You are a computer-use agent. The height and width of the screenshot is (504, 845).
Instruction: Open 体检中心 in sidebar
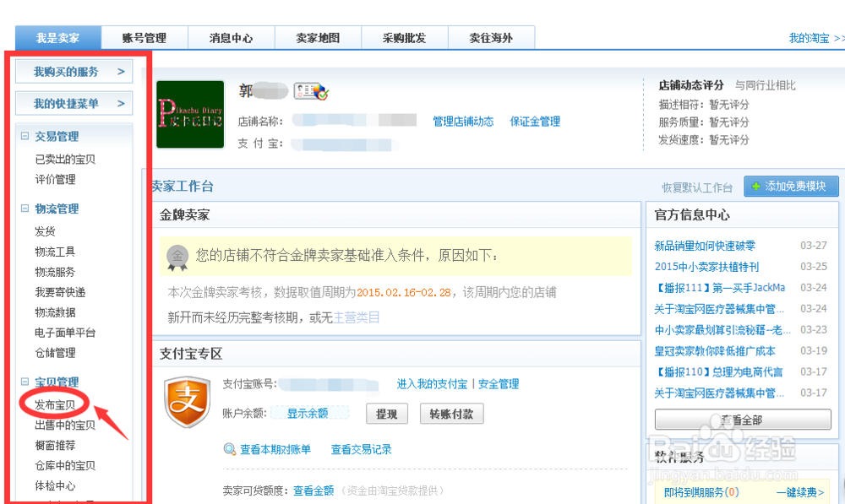pos(55,485)
